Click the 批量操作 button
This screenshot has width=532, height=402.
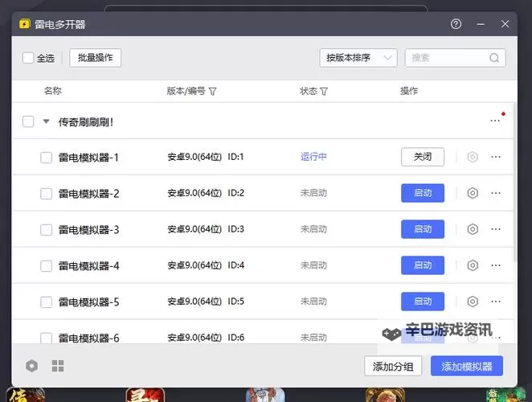coord(96,58)
